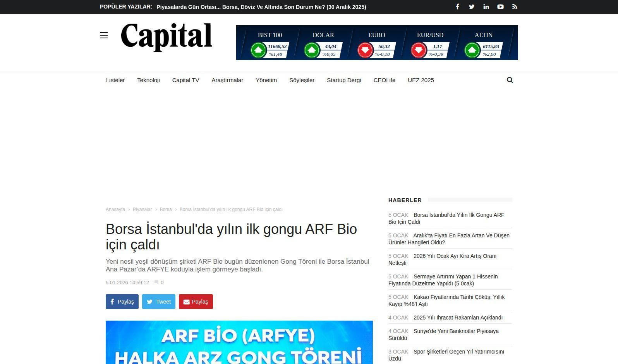Click the EURO red down arrow
Viewport: 618px width, 364px height.
(365, 50)
